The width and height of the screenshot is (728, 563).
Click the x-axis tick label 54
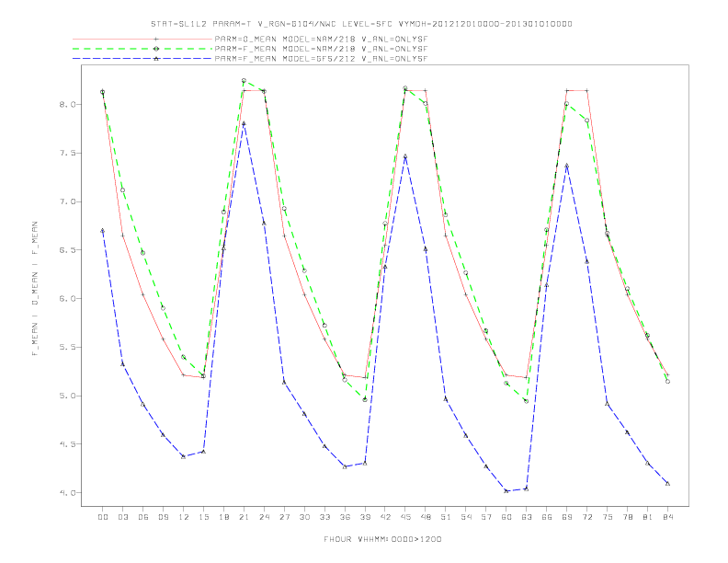tap(466, 517)
